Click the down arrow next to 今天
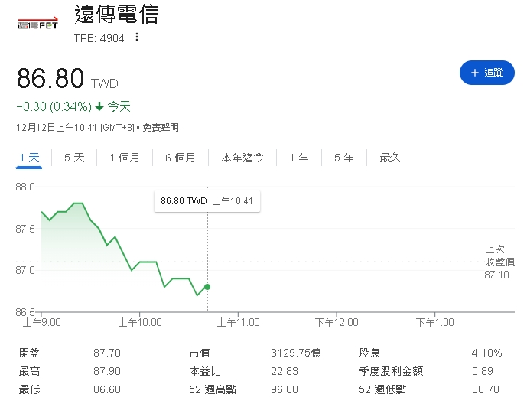 coord(99,106)
